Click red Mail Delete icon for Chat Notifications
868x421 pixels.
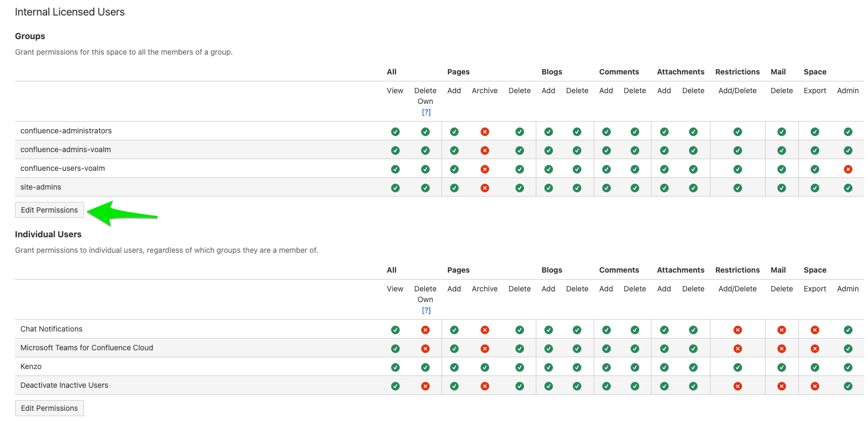pos(781,330)
